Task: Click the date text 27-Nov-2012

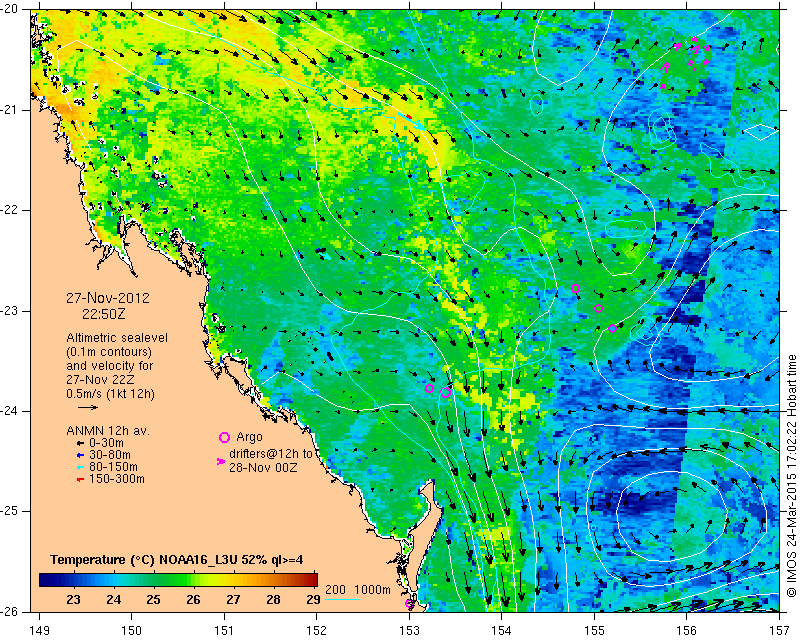Action: pyautogui.click(x=108, y=298)
